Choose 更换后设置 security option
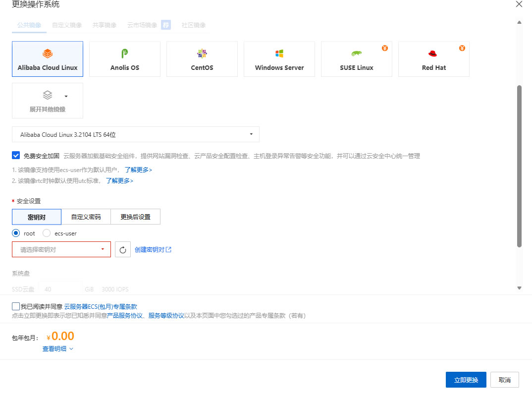This screenshot has height=403, width=532. tap(135, 217)
